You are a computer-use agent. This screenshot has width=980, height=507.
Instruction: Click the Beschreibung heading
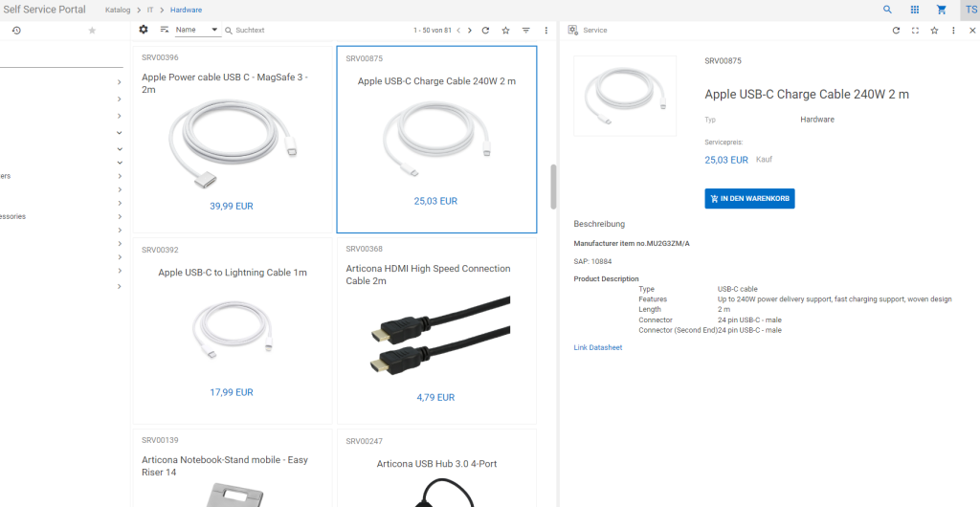(599, 224)
